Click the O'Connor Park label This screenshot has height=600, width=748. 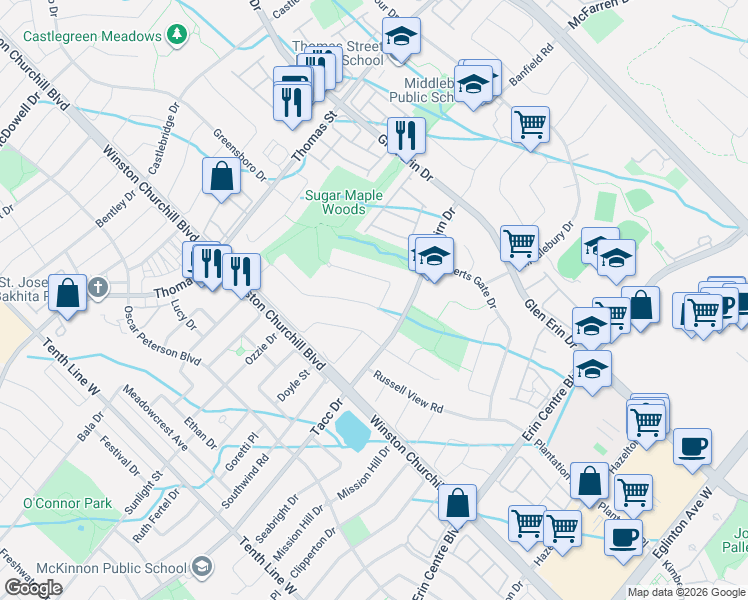[67, 503]
